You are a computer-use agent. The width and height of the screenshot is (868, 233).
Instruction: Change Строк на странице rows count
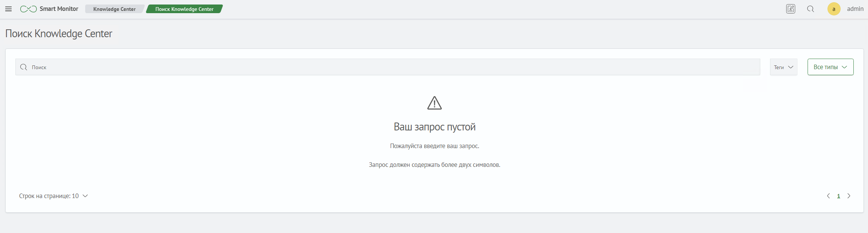tap(54, 196)
